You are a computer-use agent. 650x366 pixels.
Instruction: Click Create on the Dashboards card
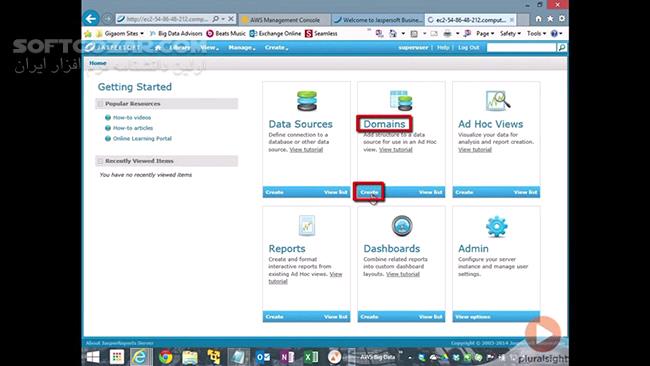tap(369, 317)
